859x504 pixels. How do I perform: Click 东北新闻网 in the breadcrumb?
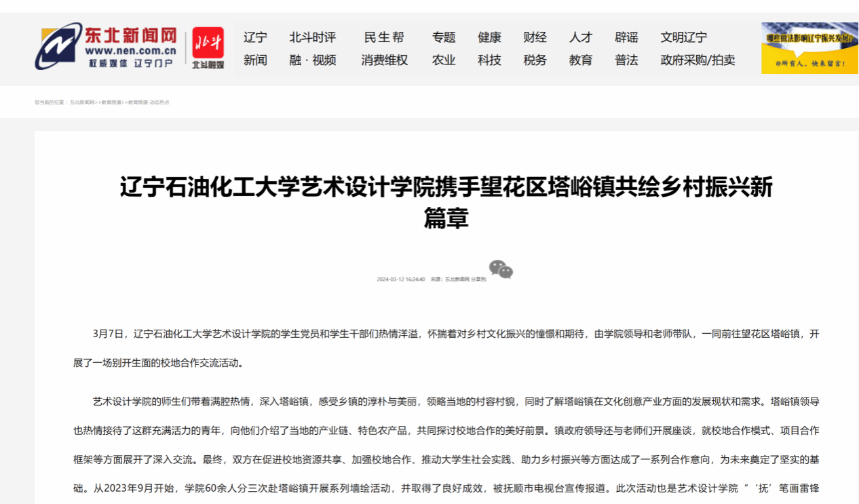(82, 102)
